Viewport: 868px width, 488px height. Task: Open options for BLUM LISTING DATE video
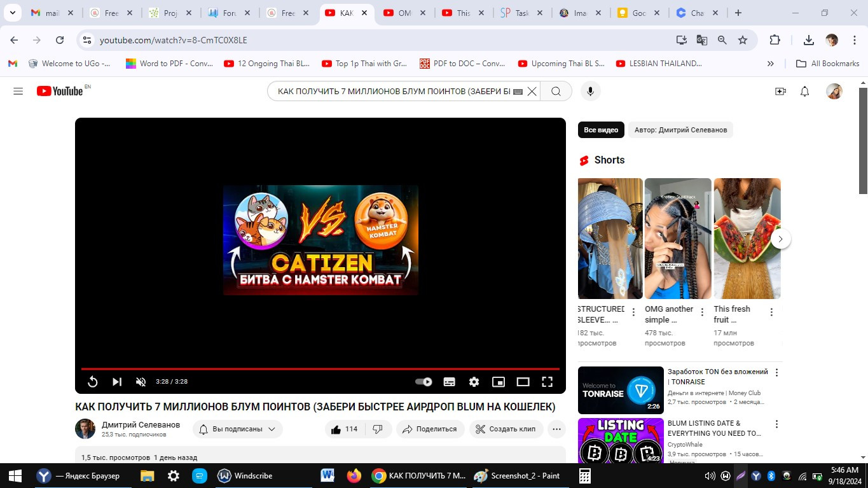[x=776, y=424]
